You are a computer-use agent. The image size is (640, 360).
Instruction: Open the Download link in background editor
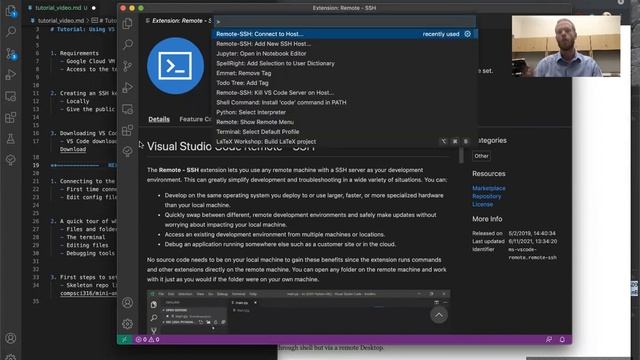(x=73, y=149)
